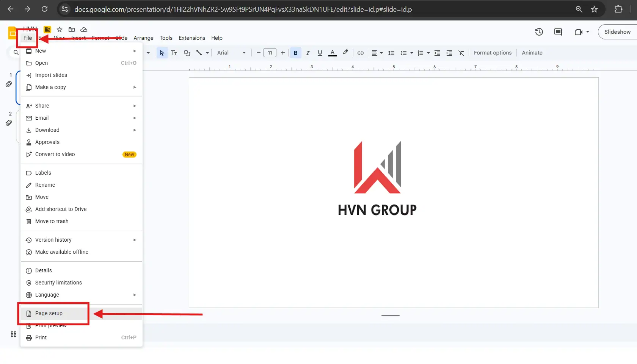Click the Animate button
Image resolution: width=637 pixels, height=364 pixels.
click(532, 53)
